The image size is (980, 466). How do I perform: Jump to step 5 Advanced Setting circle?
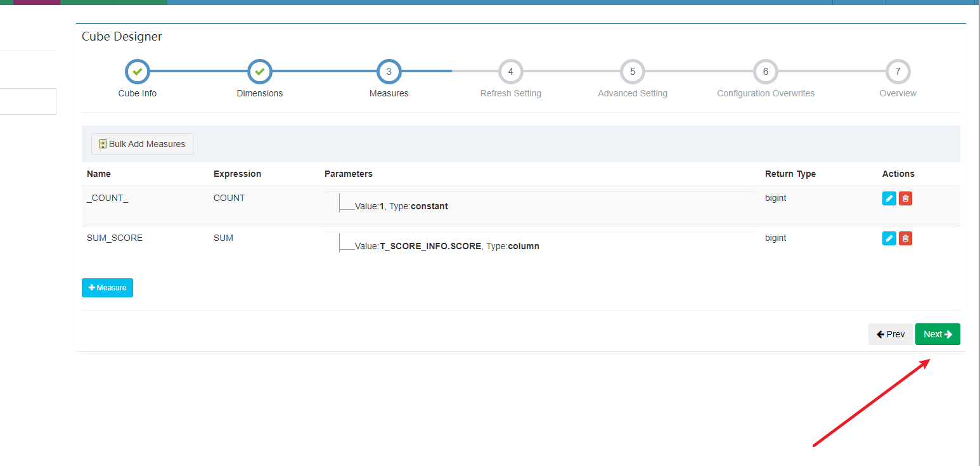[x=633, y=72]
